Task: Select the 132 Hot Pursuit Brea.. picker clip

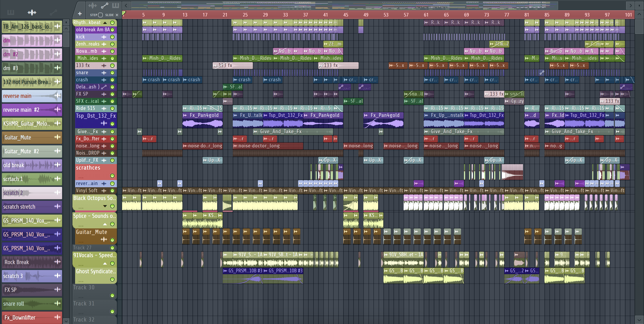Action: [32, 82]
